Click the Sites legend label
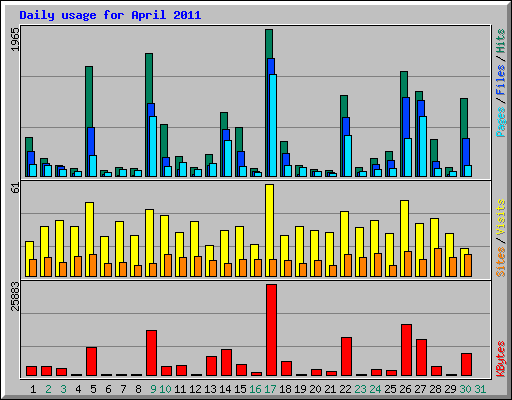Screen dimensions: 512x400 coord(500,262)
